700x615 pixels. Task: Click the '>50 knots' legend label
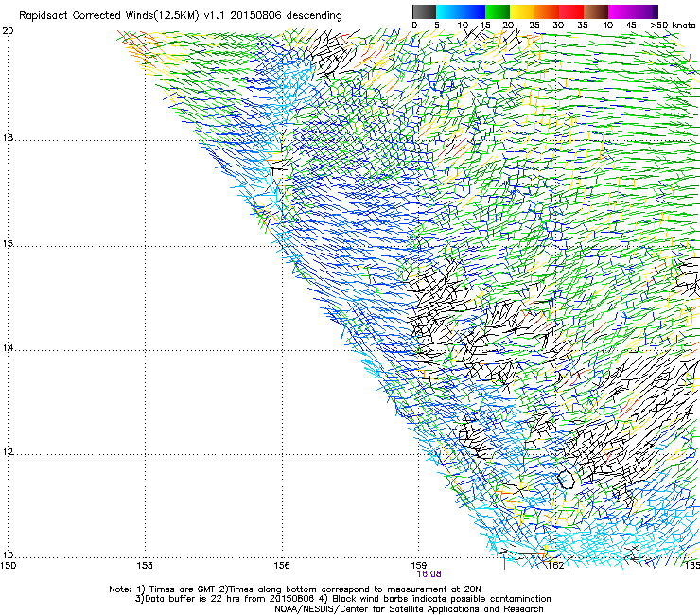tap(673, 26)
